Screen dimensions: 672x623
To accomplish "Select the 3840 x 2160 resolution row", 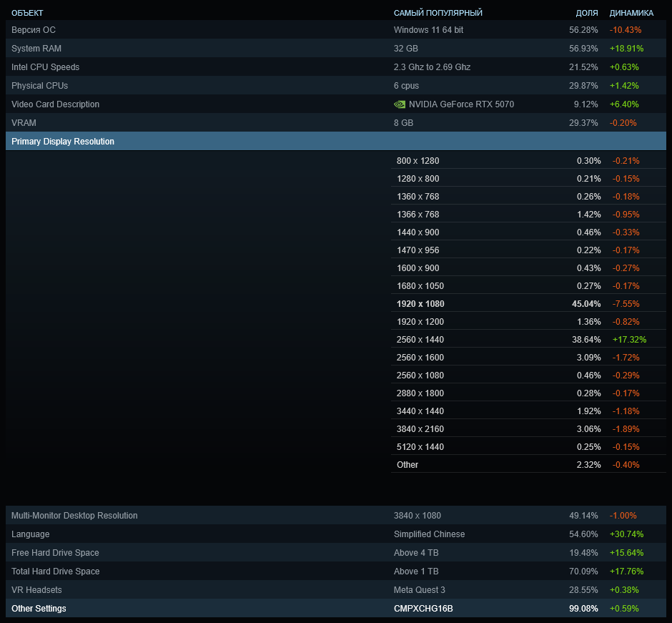I will click(528, 428).
